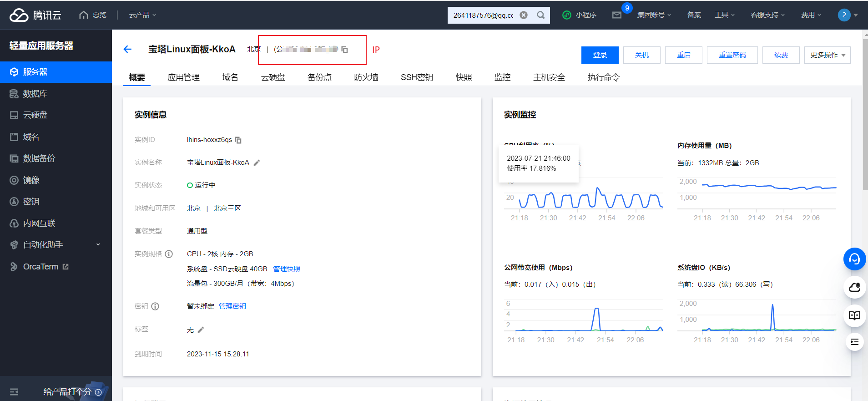Click the 重置密码 button

[732, 55]
